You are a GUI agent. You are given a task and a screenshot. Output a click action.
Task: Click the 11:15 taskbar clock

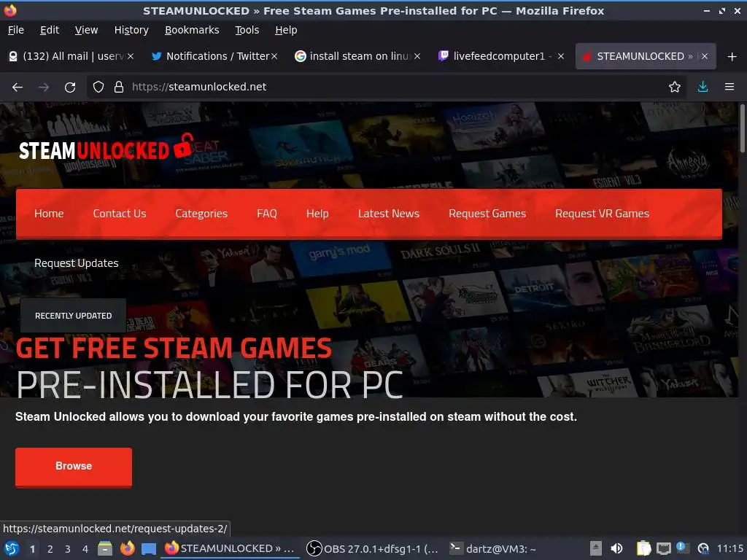tap(729, 548)
